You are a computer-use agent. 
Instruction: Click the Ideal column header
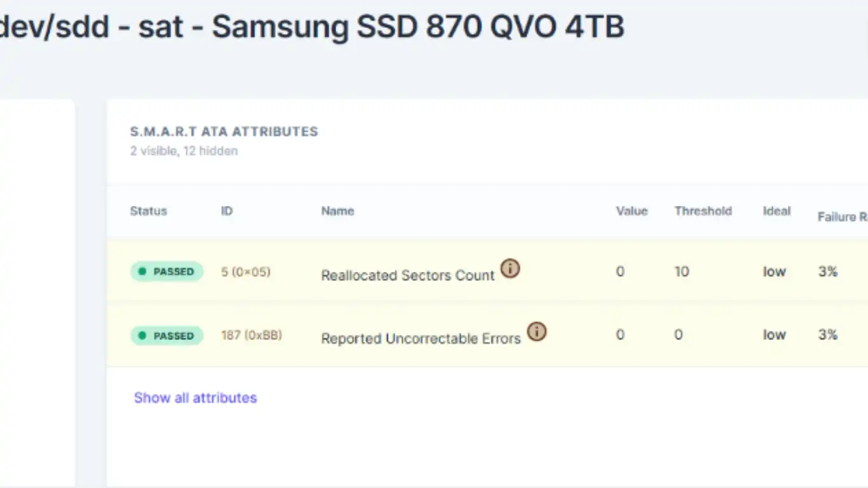776,211
